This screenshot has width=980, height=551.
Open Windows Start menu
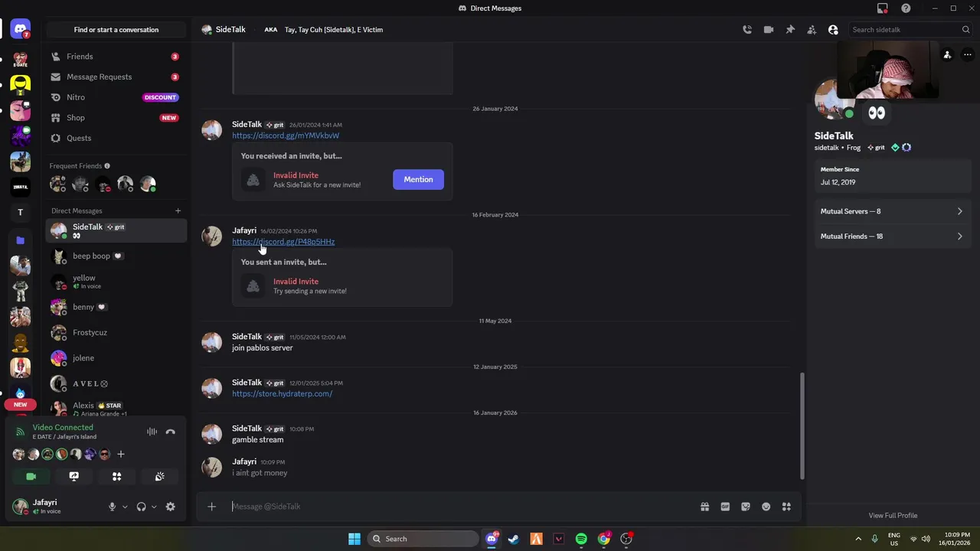(354, 539)
